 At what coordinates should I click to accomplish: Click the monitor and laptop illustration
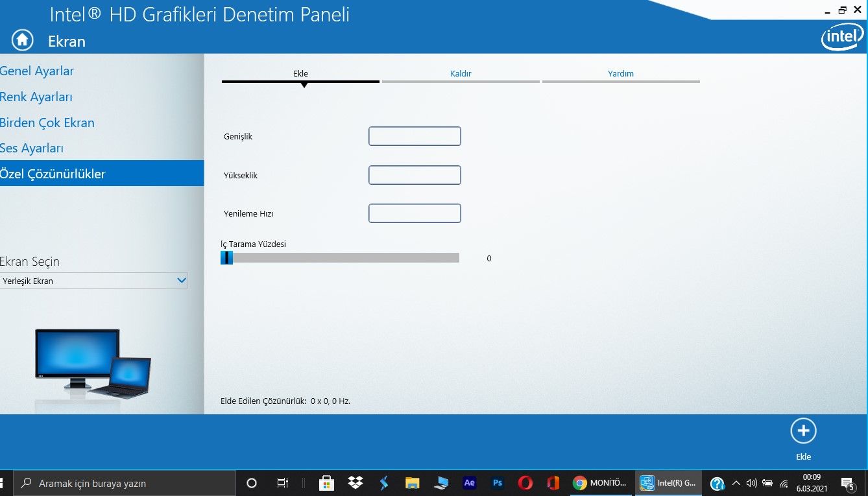point(93,363)
